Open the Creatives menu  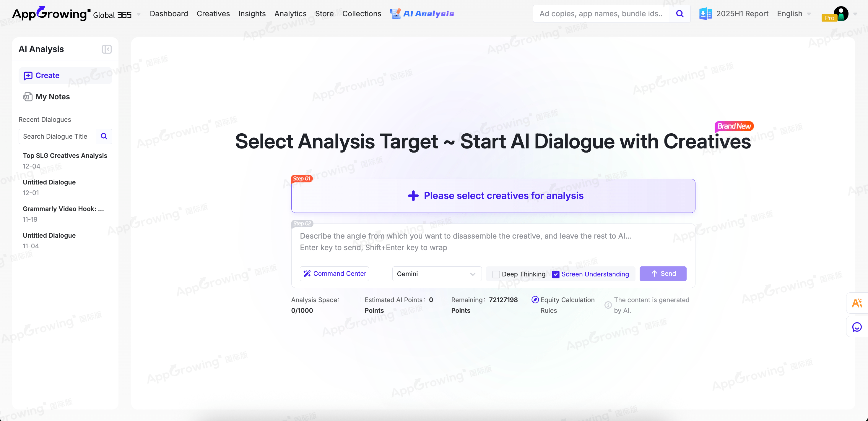click(x=213, y=14)
